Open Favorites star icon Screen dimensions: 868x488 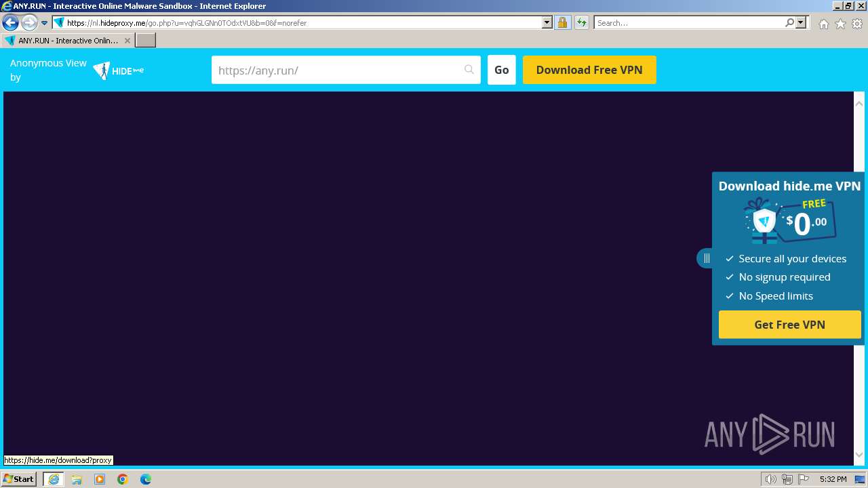840,24
